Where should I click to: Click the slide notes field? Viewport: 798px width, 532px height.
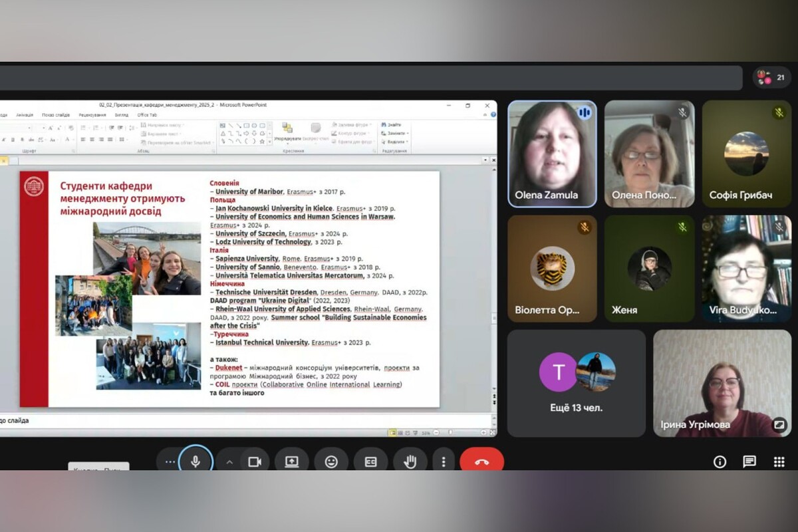245,420
